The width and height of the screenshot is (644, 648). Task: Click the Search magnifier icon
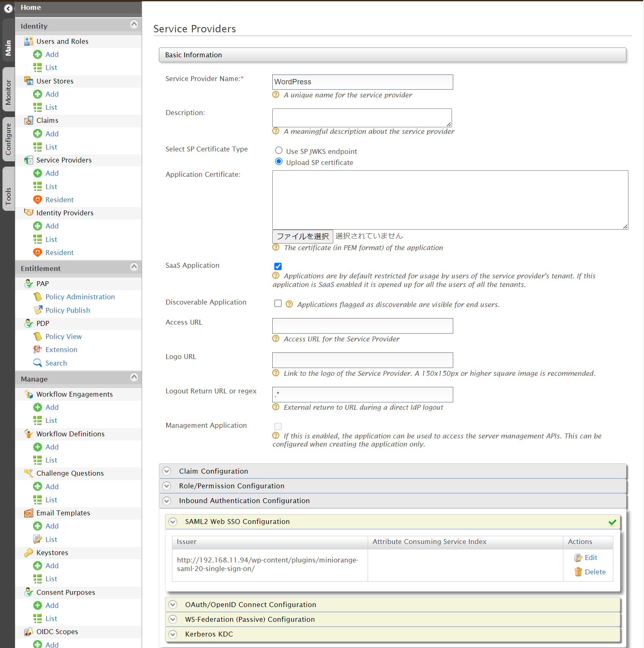coord(38,363)
